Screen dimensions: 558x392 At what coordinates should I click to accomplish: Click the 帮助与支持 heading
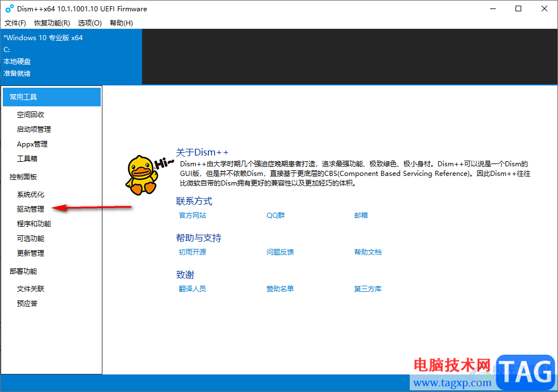coord(199,238)
